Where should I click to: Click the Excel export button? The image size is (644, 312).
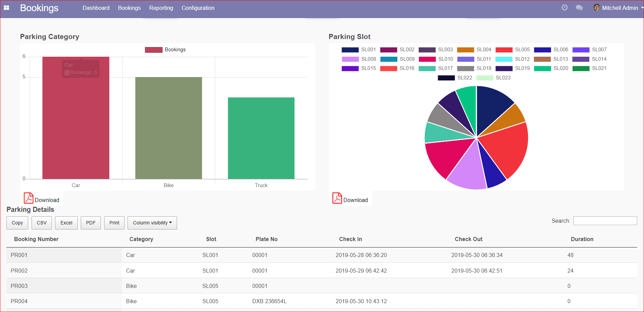(66, 223)
